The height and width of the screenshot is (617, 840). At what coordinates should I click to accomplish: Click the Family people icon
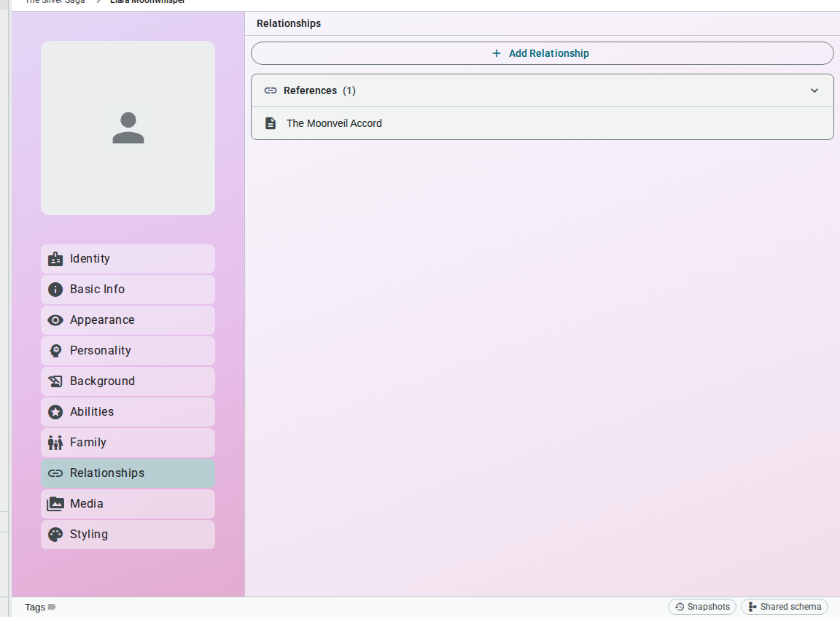pyautogui.click(x=55, y=443)
